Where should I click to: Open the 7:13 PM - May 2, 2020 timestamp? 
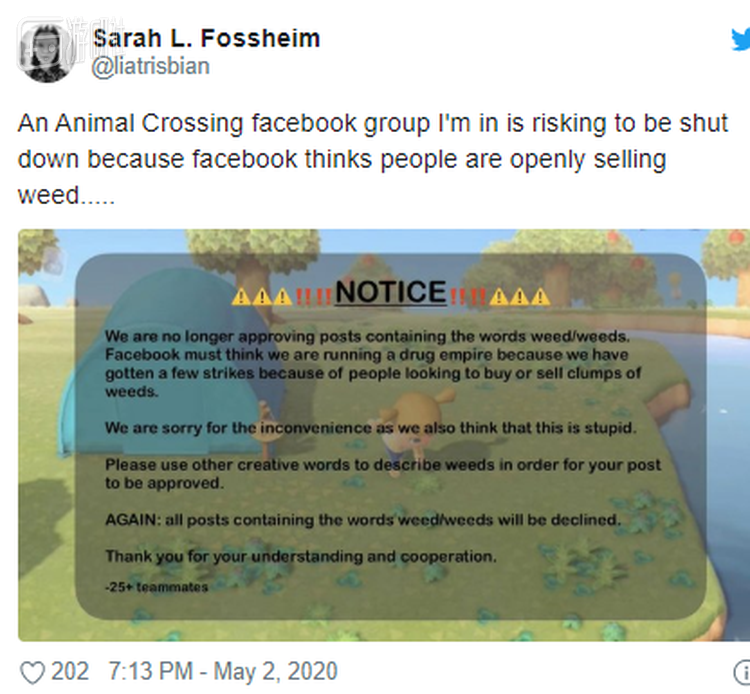coord(223,671)
